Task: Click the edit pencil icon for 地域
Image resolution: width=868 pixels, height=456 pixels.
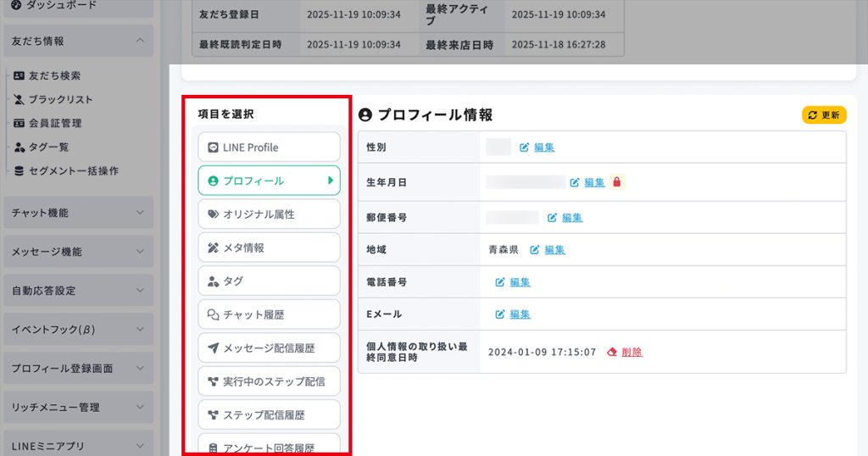Action: (x=535, y=250)
